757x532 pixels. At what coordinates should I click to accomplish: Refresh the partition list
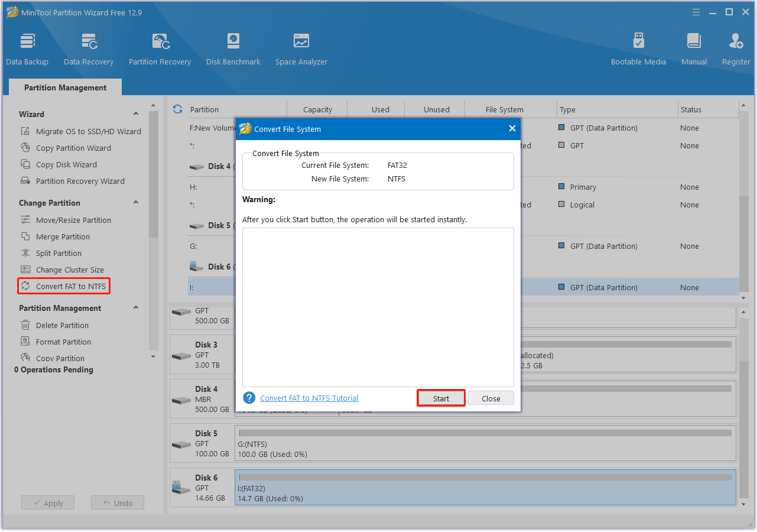pyautogui.click(x=177, y=109)
